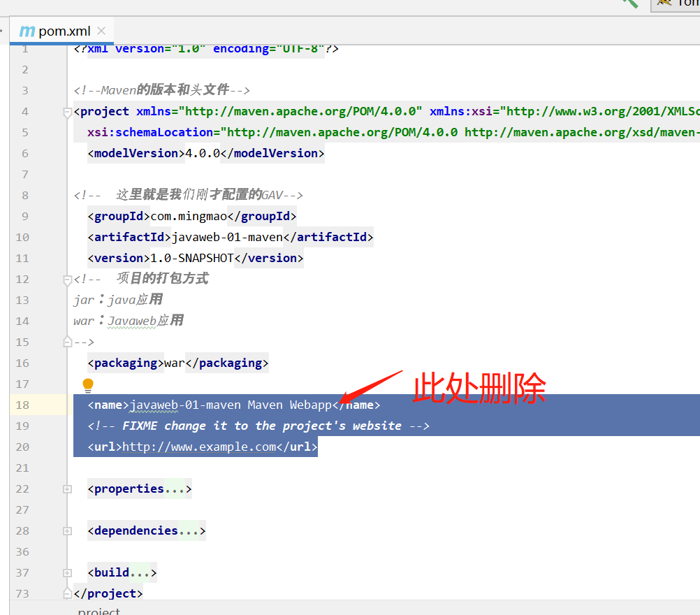Click the jar java comment on line 13

(x=118, y=300)
